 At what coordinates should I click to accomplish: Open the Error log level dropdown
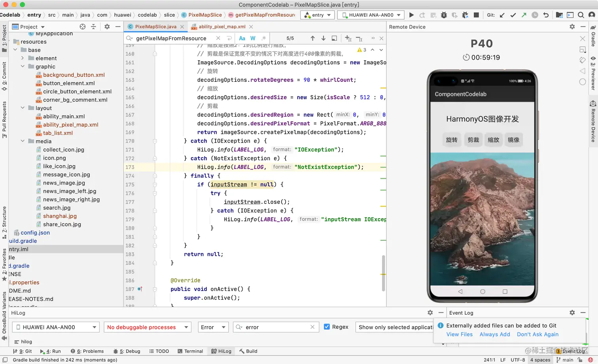pos(213,327)
